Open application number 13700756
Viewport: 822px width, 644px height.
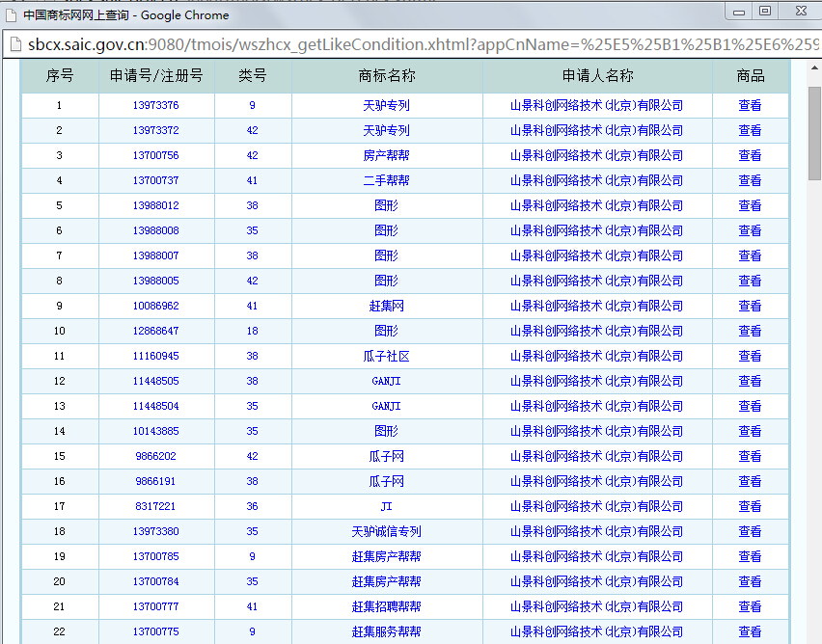pyautogui.click(x=155, y=155)
